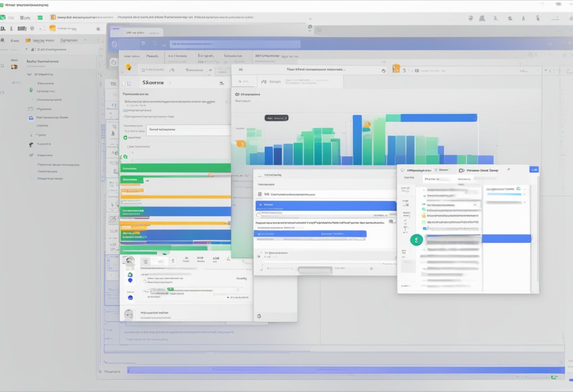Open the dropdown at the right of search field

pyautogui.click(x=383, y=70)
